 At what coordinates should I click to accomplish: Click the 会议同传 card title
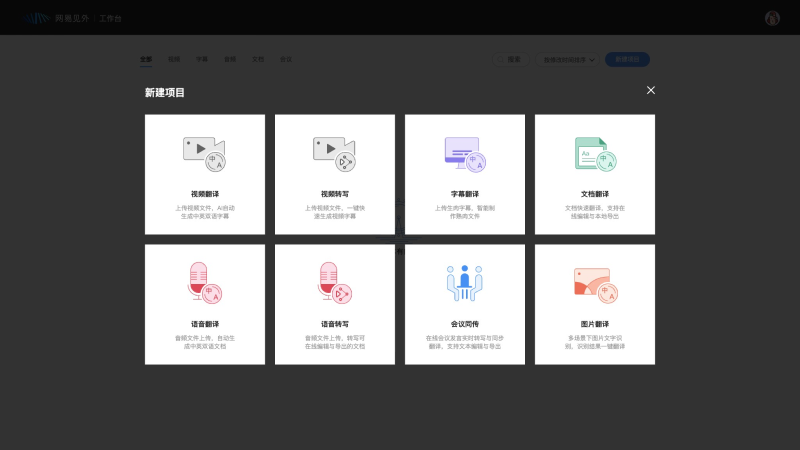[465, 324]
